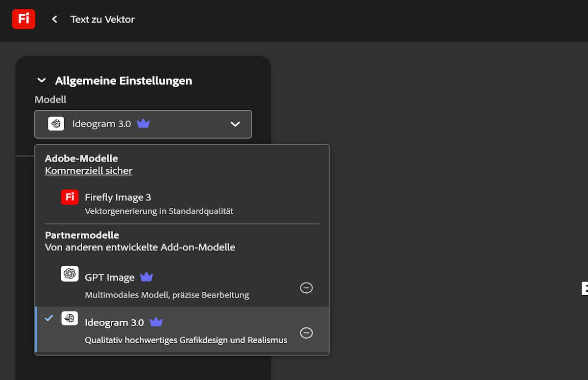The width and height of the screenshot is (588, 380).
Task: Click the Adobe-Modelle heading
Action: (x=81, y=158)
